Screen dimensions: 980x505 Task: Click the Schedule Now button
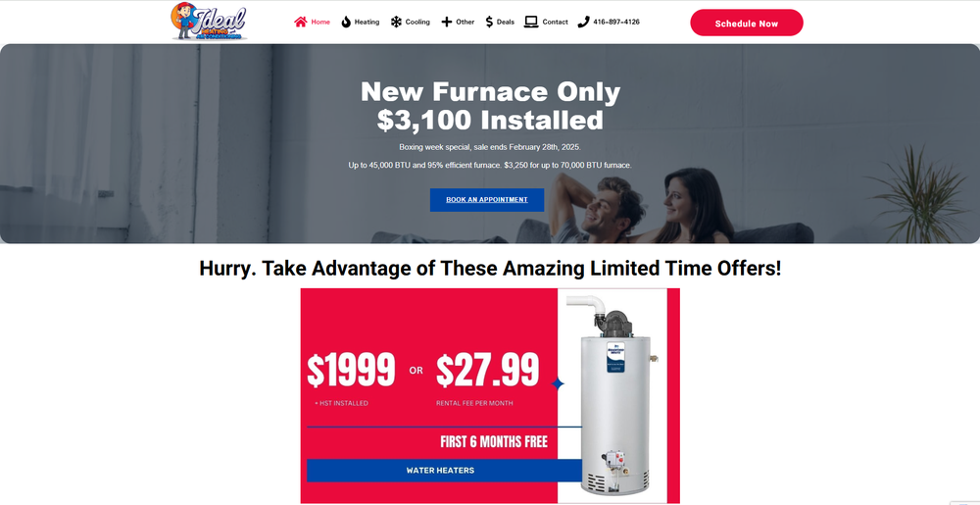click(x=746, y=24)
